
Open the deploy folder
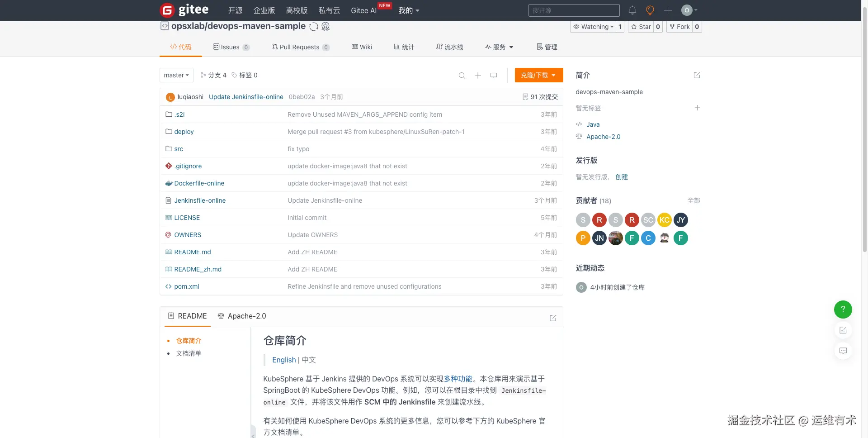pyautogui.click(x=184, y=132)
